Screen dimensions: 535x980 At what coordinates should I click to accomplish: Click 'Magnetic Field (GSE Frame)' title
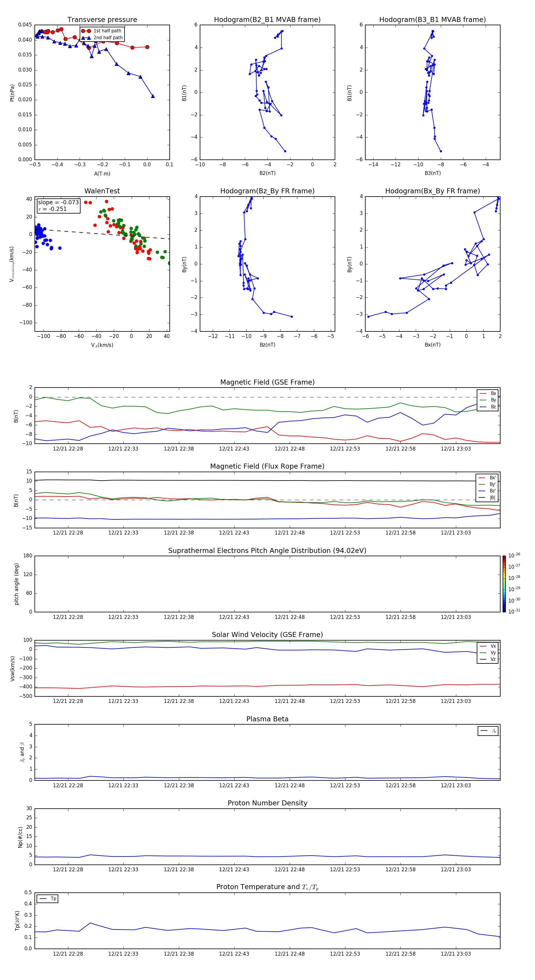click(267, 382)
